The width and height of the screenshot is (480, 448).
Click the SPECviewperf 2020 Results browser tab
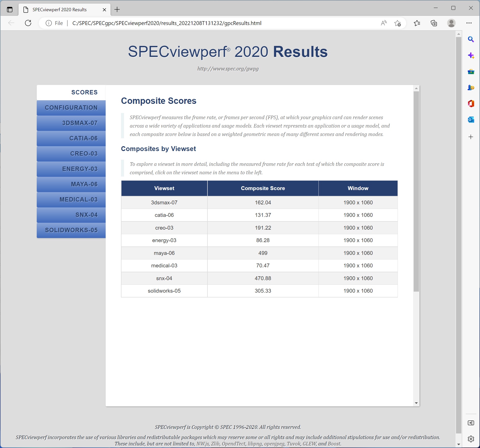(x=65, y=10)
